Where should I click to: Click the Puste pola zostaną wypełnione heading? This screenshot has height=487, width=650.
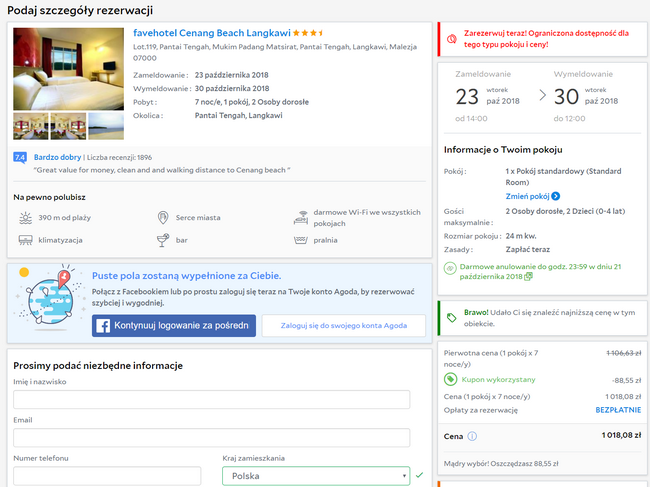[187, 276]
